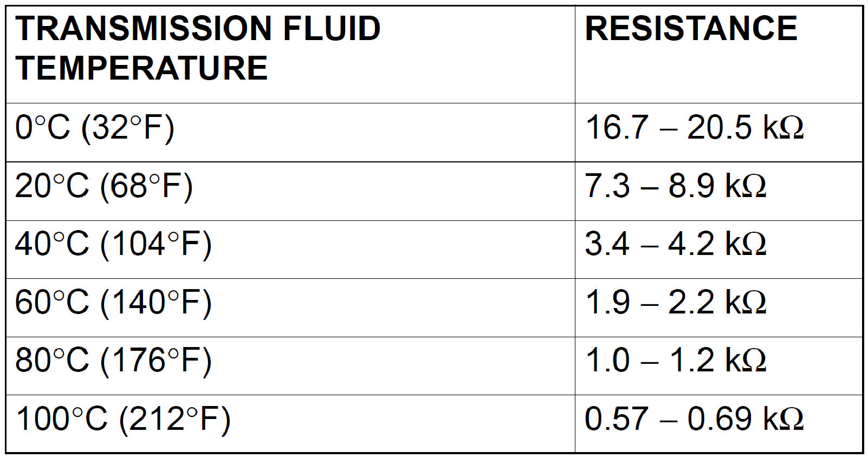Click the 40°C (104°F) temperature cell

pos(113,244)
